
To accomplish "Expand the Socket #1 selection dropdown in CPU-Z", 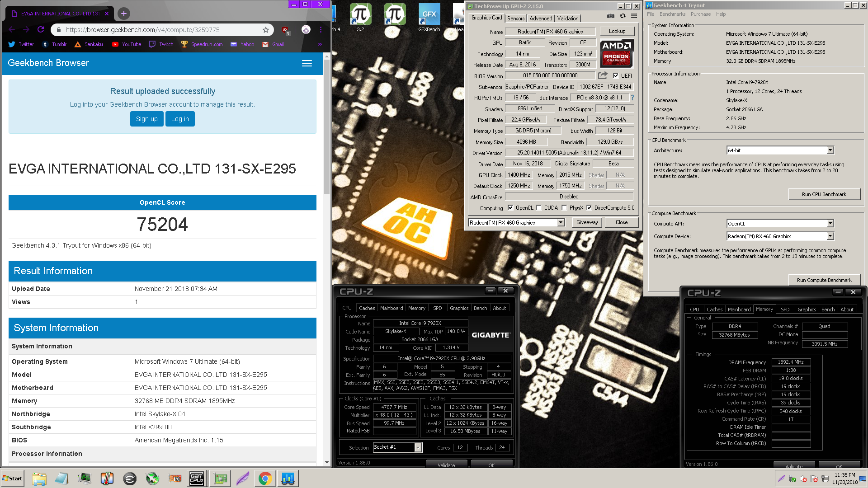I will (418, 447).
